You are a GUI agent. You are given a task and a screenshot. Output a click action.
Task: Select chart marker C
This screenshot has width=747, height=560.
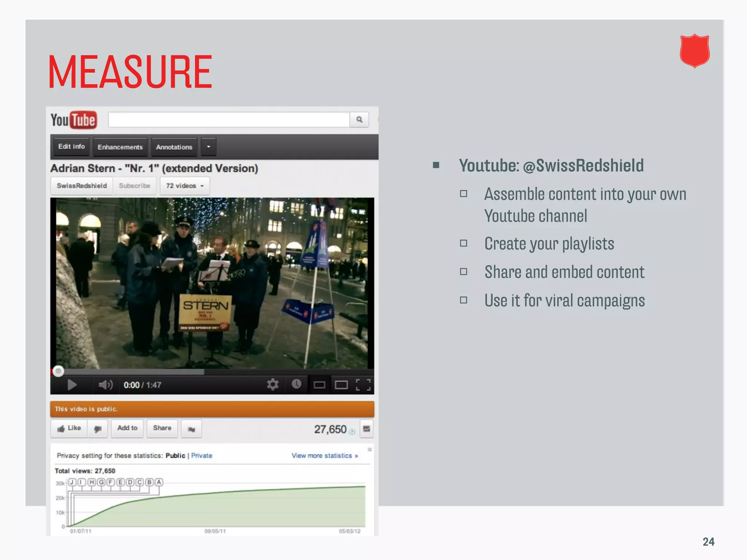pyautogui.click(x=139, y=482)
